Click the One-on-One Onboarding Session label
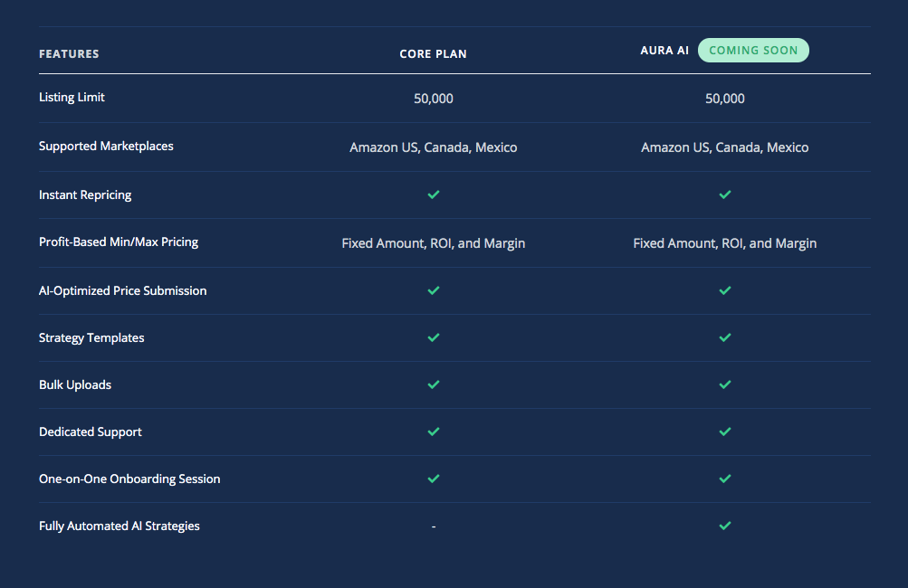The height and width of the screenshot is (588, 908). pos(129,479)
